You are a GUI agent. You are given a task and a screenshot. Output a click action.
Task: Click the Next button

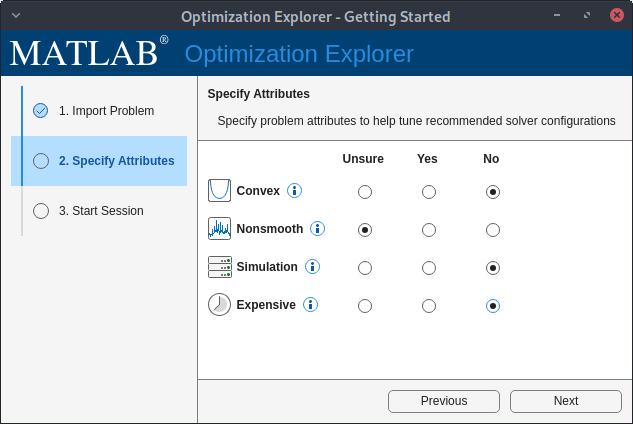click(566, 401)
